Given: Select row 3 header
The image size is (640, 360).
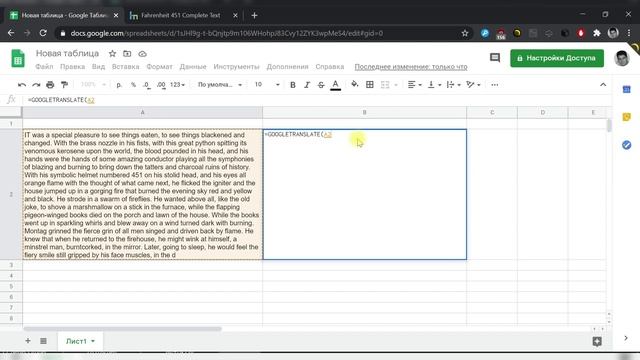Looking at the screenshot, I should [11, 265].
